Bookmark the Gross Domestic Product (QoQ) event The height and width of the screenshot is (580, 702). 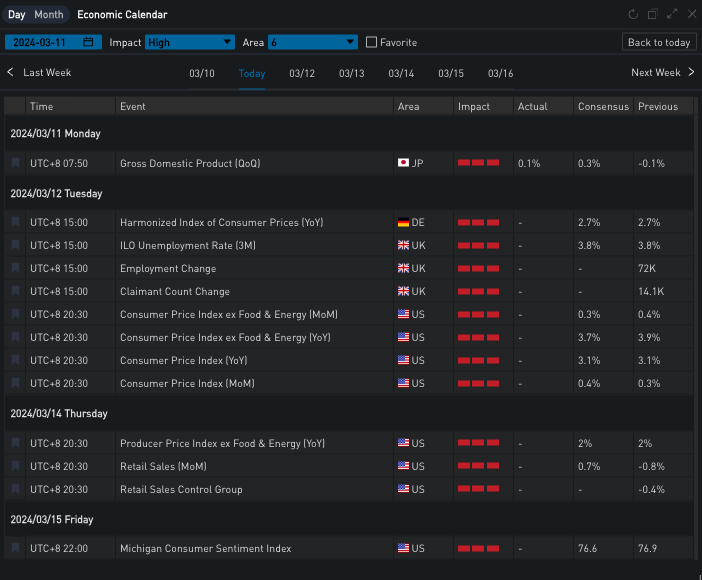[15, 163]
